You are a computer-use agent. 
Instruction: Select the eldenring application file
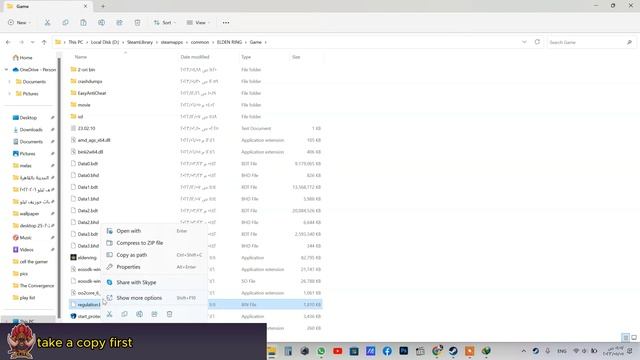[x=87, y=258]
